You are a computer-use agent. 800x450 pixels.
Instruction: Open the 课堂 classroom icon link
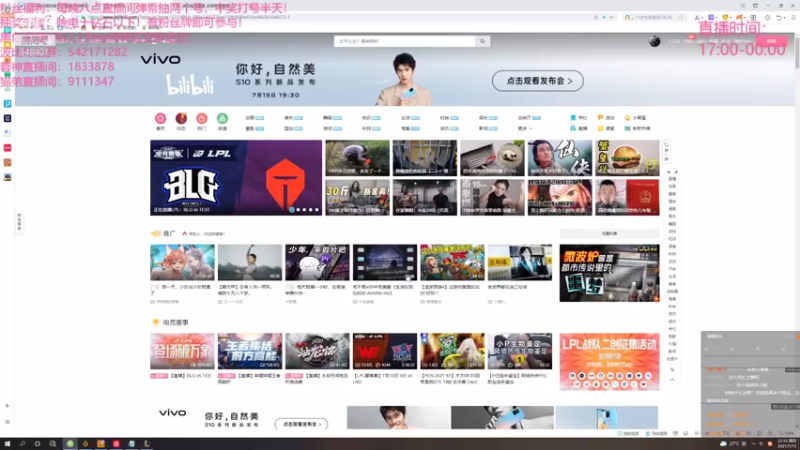(606, 129)
